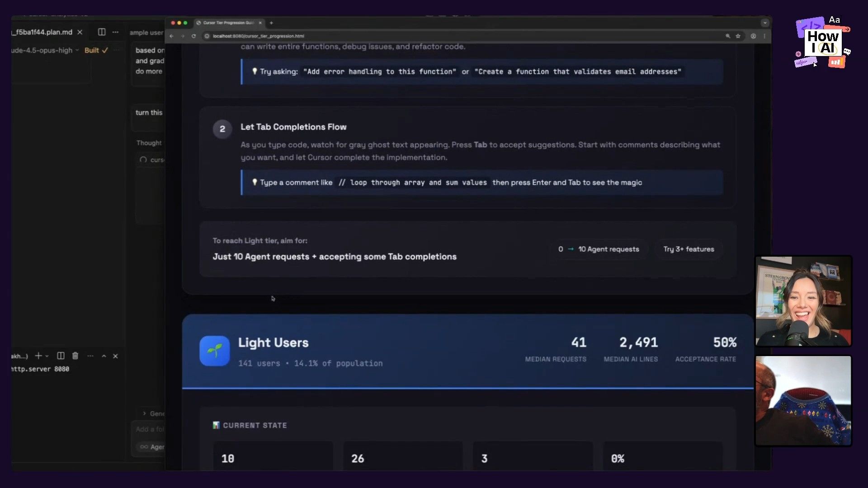868x488 pixels.
Task: Close the terminal panel
Action: [x=115, y=356]
